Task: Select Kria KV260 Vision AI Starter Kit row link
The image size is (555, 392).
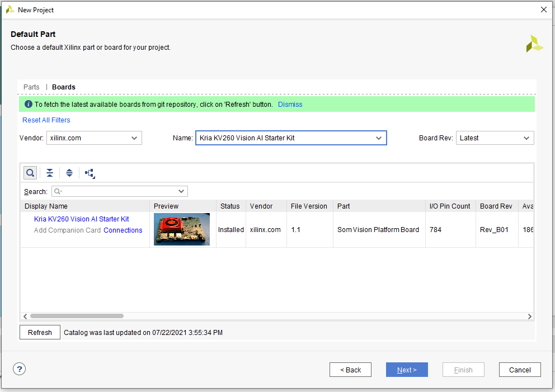Action: (82, 219)
